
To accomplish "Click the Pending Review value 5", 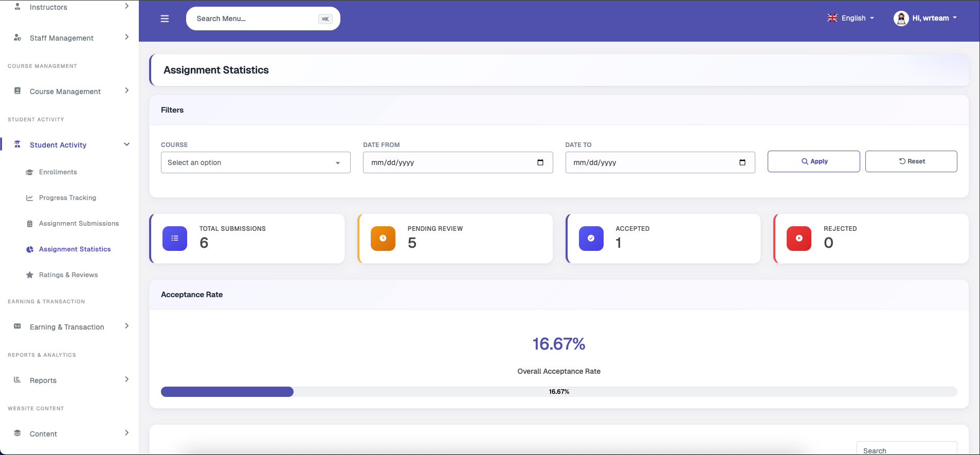I will tap(412, 243).
